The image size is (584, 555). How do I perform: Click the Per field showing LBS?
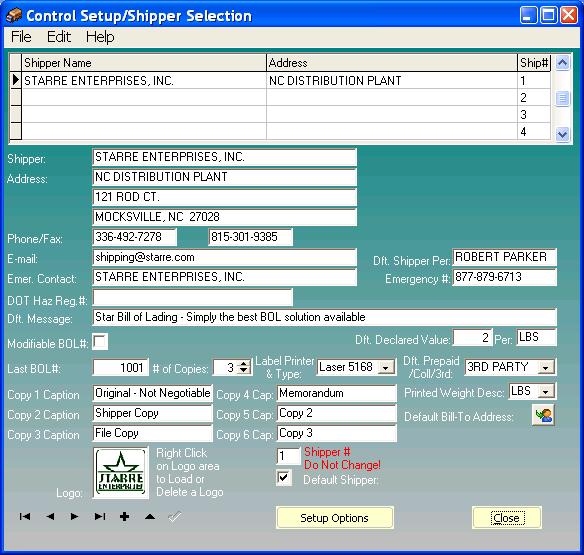click(536, 337)
